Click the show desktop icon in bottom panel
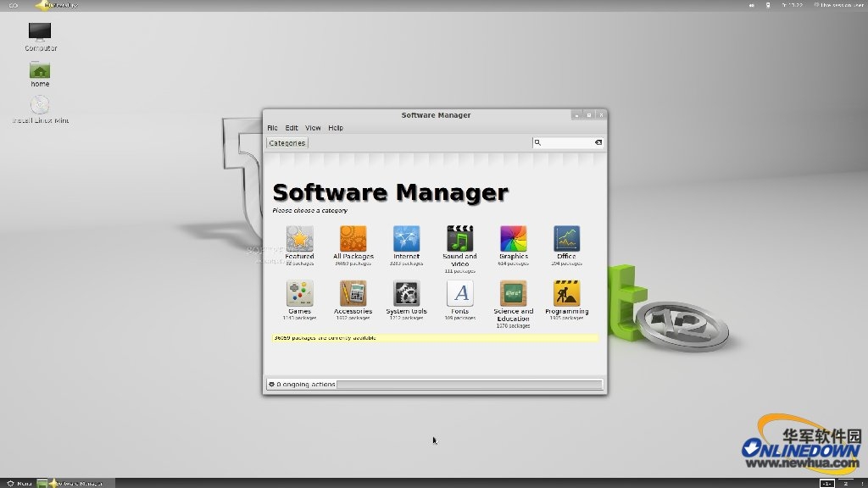Image resolution: width=868 pixels, height=488 pixels. [x=42, y=483]
